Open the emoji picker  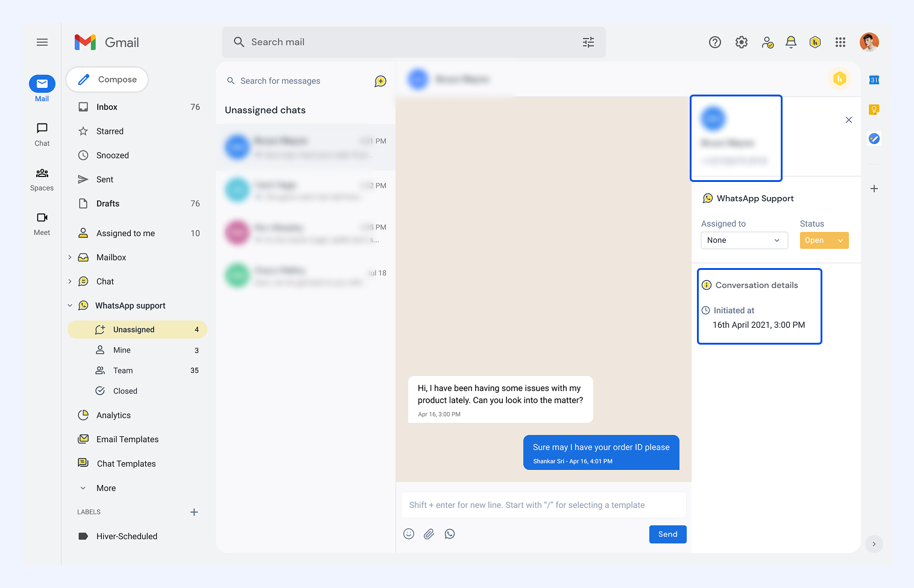click(409, 534)
